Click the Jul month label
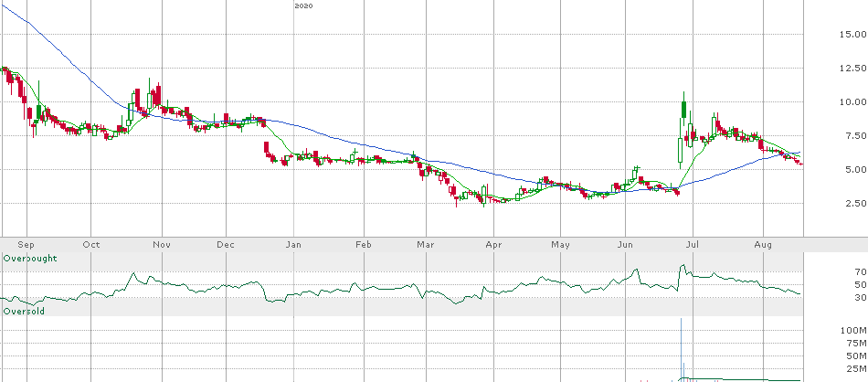The height and width of the screenshot is (382, 868). click(x=693, y=245)
